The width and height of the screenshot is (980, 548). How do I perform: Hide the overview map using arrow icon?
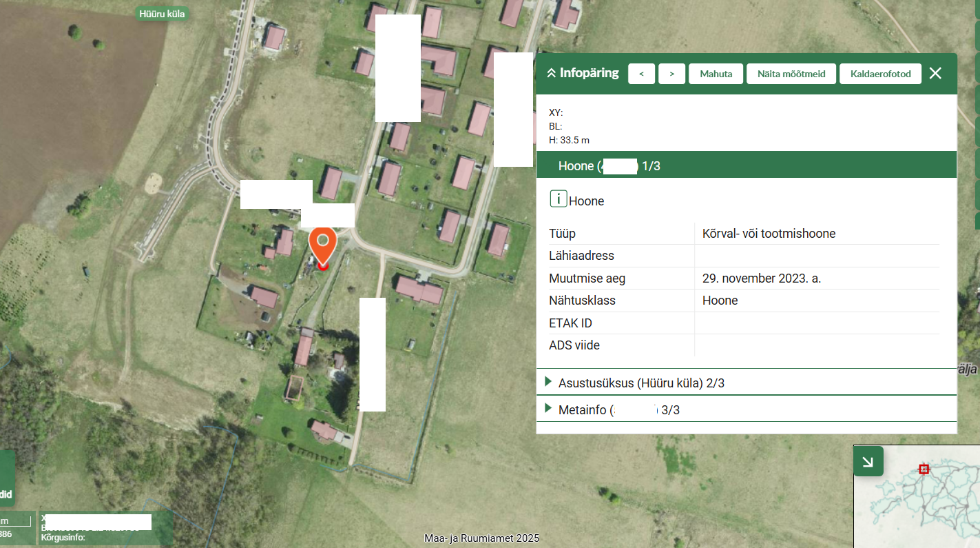tap(868, 461)
